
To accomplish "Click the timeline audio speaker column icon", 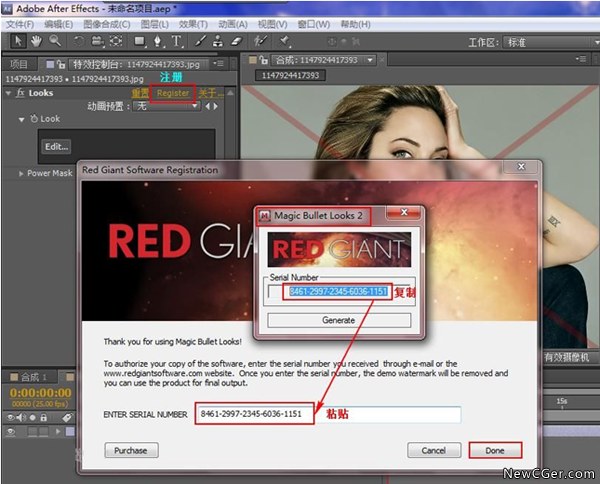I will 22,417.
